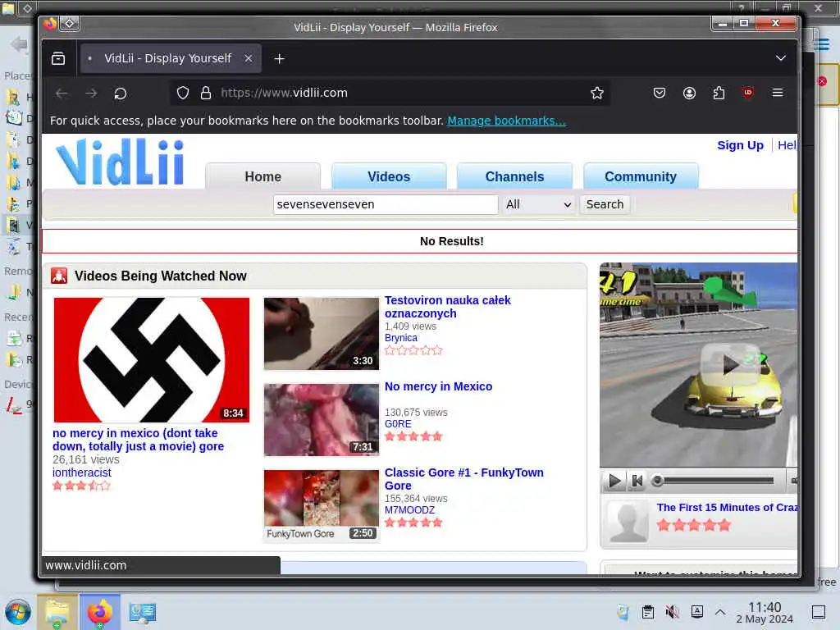
Task: Click the site padlock security icon
Action: [206, 94]
